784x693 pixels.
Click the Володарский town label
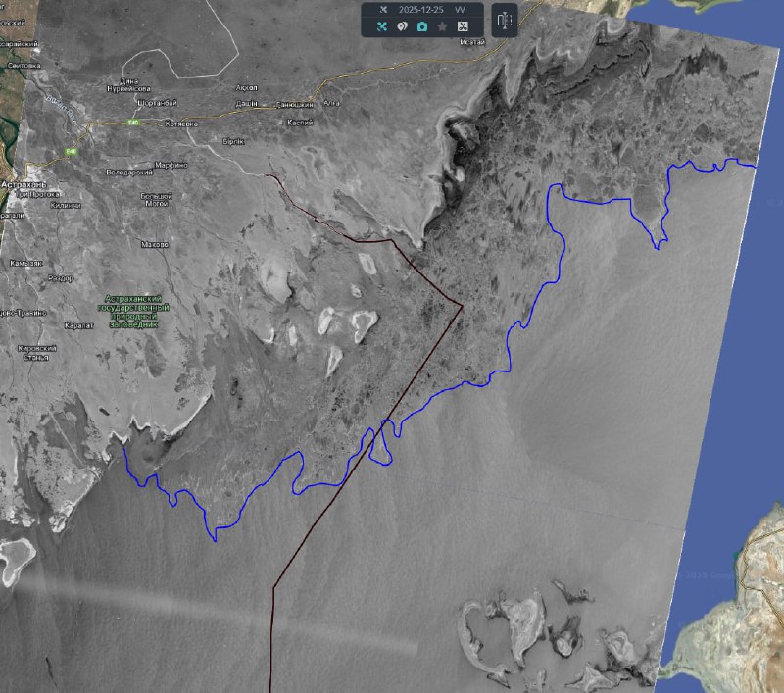[130, 173]
